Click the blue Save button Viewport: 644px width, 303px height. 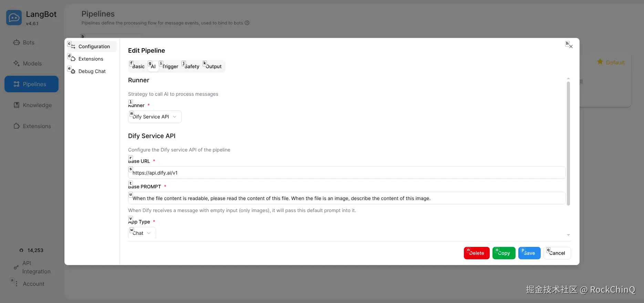pos(529,253)
